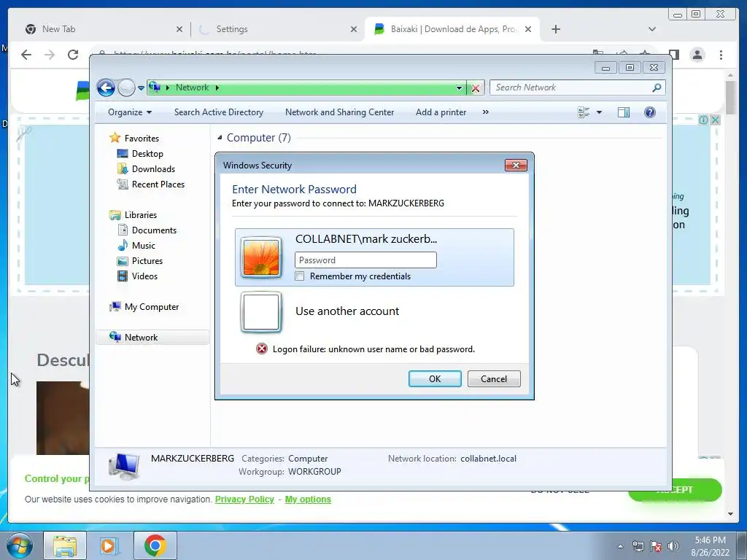The height and width of the screenshot is (560, 747).
Task: Select Favorites in navigation pane
Action: tap(142, 138)
